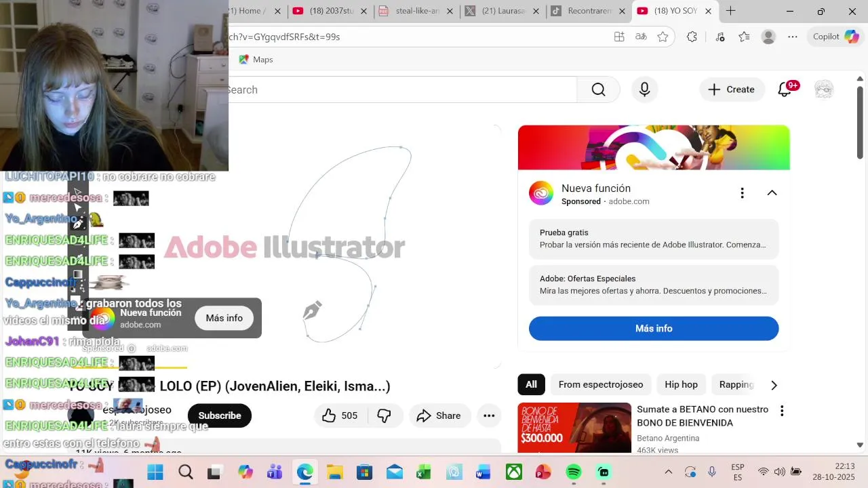Open the Betano ad options menu
The image size is (868, 488).
point(782,411)
